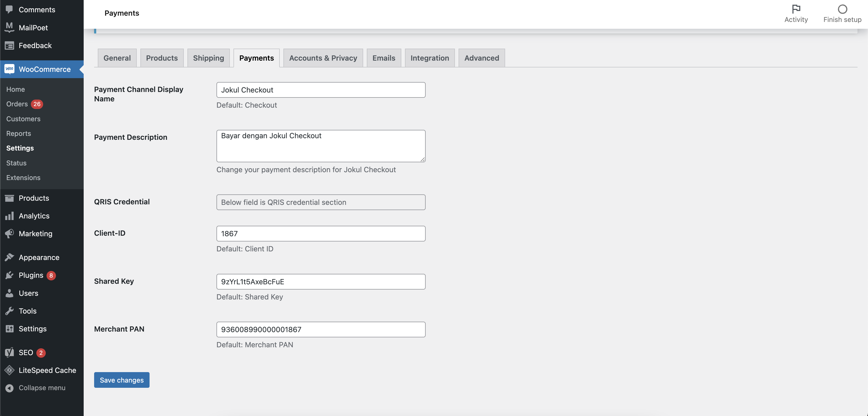The height and width of the screenshot is (416, 868).
Task: Click the Analytics bar chart icon
Action: coord(9,216)
